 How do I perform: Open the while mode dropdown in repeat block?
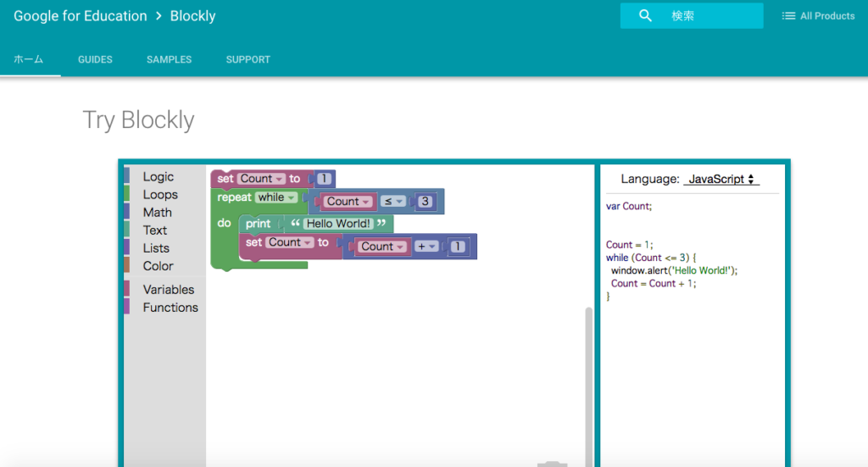pos(277,197)
